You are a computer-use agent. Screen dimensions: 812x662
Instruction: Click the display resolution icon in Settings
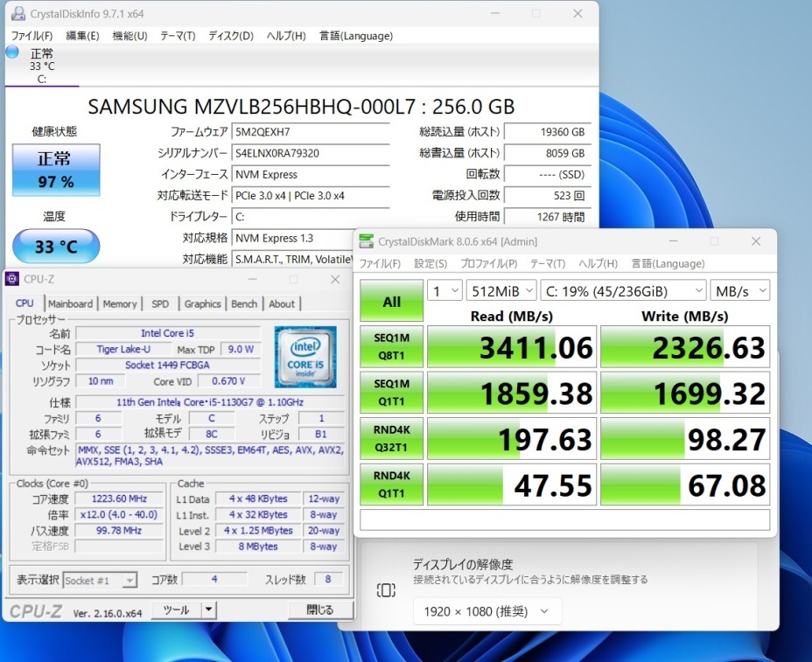point(386,590)
